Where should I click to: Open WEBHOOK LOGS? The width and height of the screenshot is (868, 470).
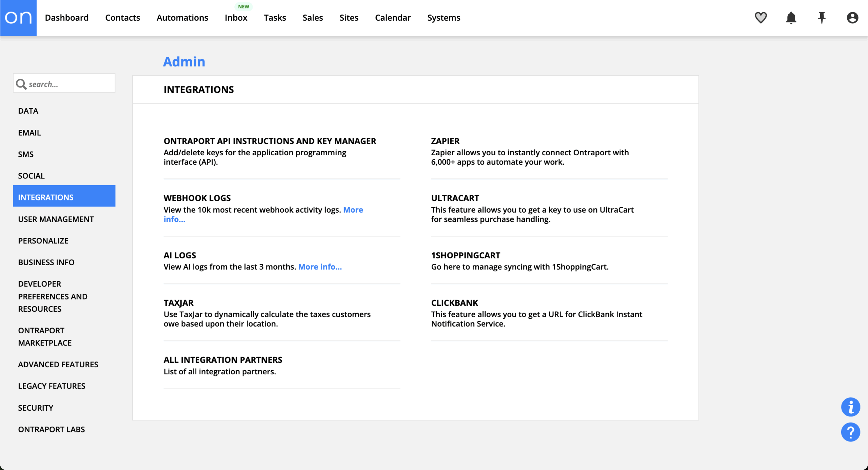click(x=197, y=198)
